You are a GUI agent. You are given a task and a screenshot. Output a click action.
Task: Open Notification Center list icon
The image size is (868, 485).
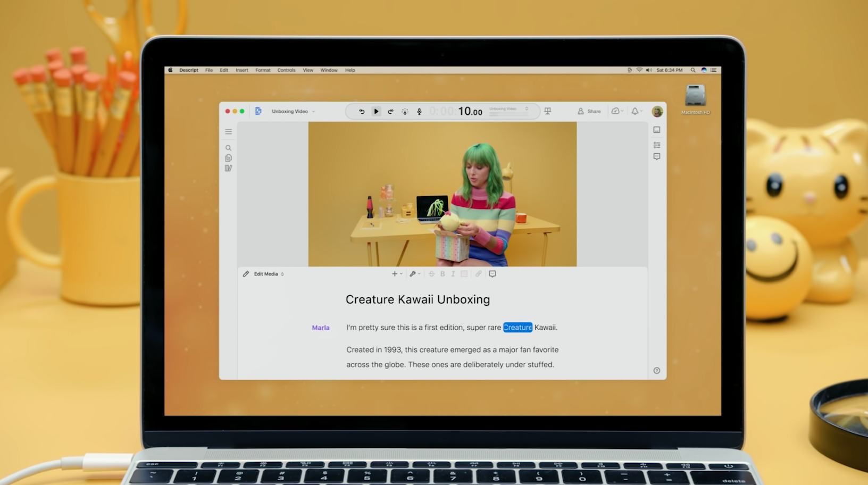pyautogui.click(x=714, y=70)
